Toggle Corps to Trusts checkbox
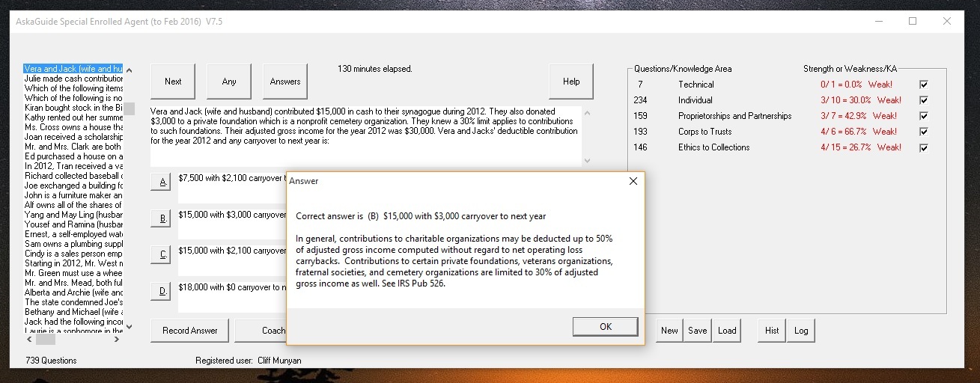This screenshot has width=980, height=383. [x=924, y=132]
